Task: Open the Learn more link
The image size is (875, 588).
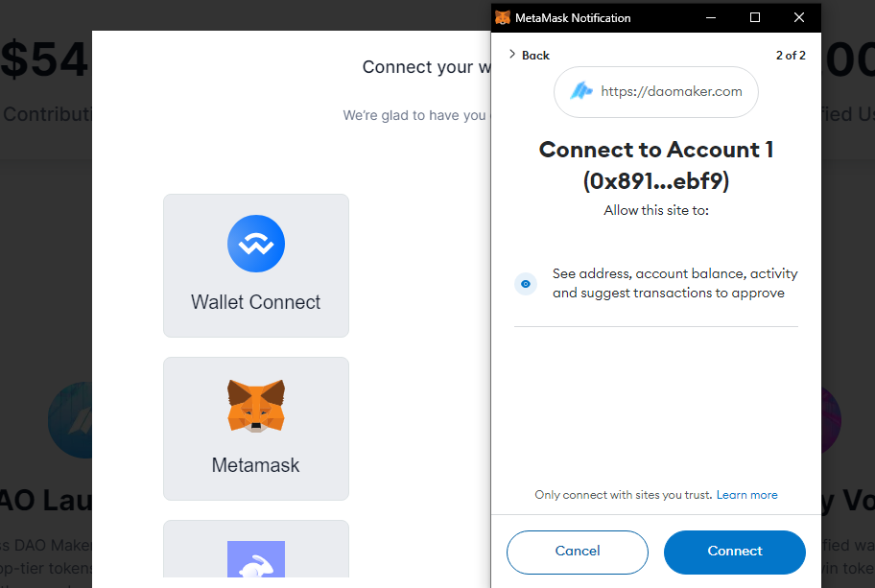Action: (746, 495)
